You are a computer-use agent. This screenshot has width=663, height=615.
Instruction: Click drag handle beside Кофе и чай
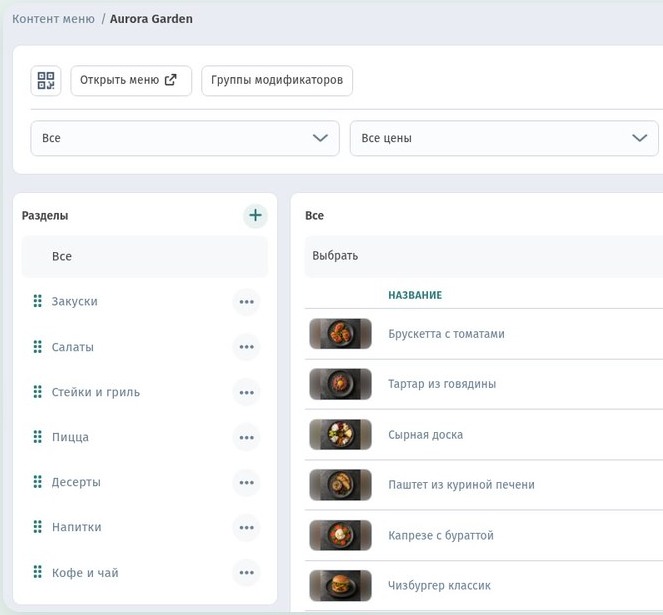38,572
